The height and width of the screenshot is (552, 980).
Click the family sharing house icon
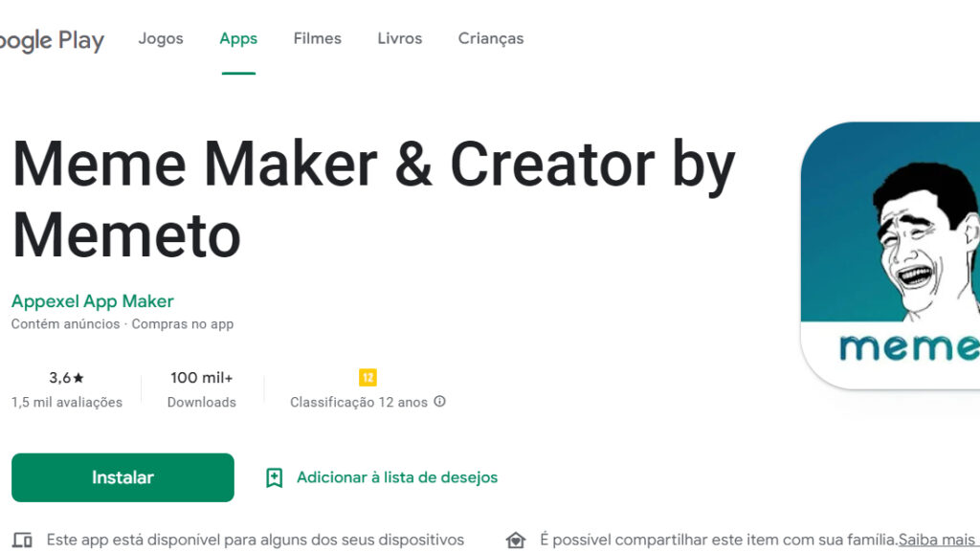(516, 541)
